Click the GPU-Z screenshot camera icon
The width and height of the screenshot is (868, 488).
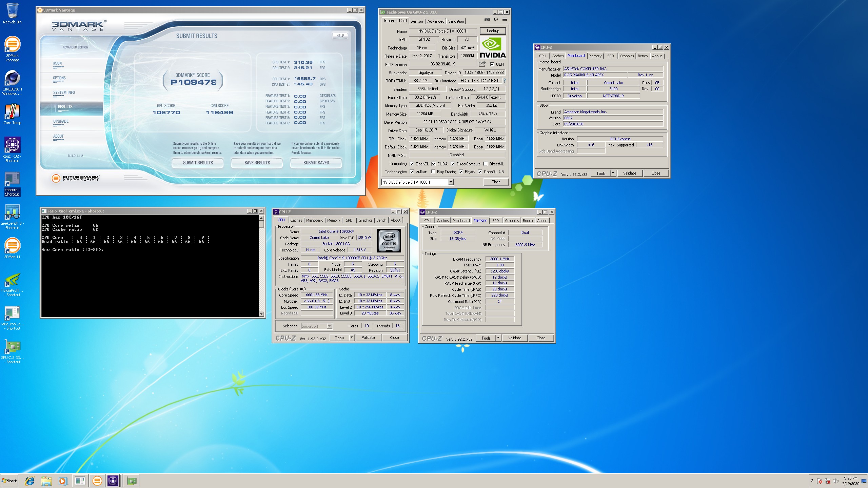[x=487, y=20]
